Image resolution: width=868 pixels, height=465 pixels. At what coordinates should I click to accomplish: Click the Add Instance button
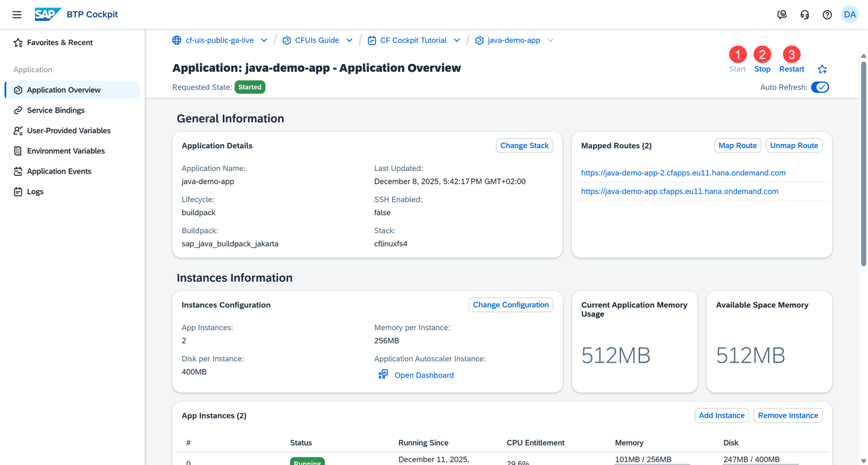coord(722,416)
